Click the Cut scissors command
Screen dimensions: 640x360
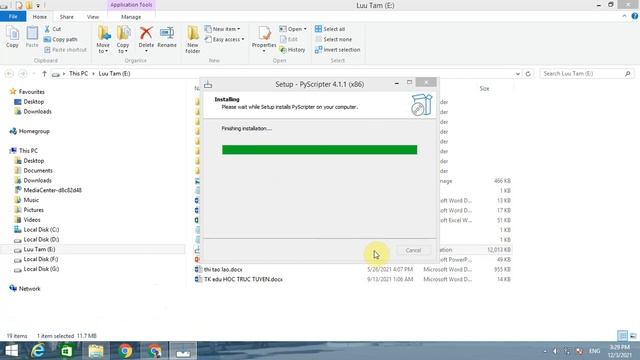pos(52,29)
